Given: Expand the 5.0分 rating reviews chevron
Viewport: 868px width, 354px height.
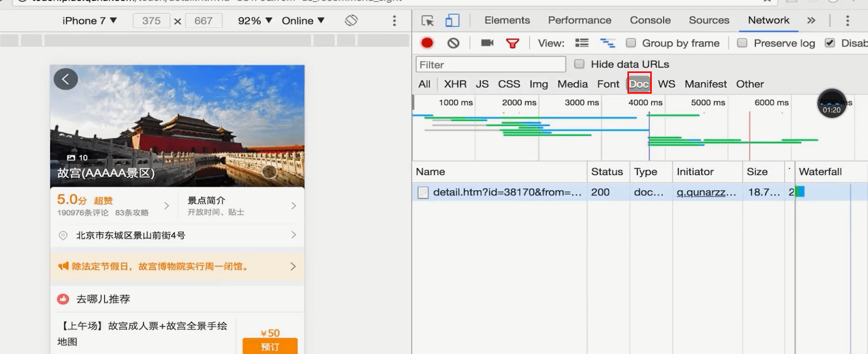Looking at the screenshot, I should click(x=167, y=206).
